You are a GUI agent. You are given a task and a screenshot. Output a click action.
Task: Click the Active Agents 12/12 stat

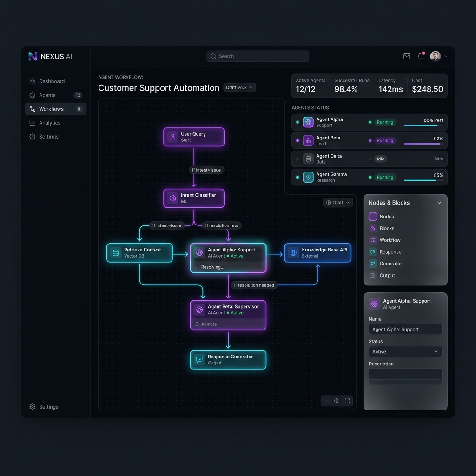click(311, 86)
